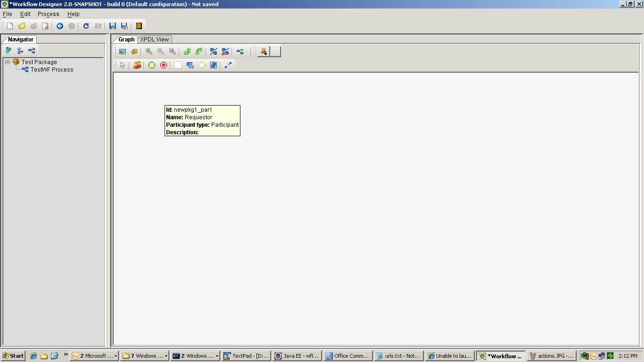Open the Process menu
Screen dimensions: 644x362
point(49,14)
